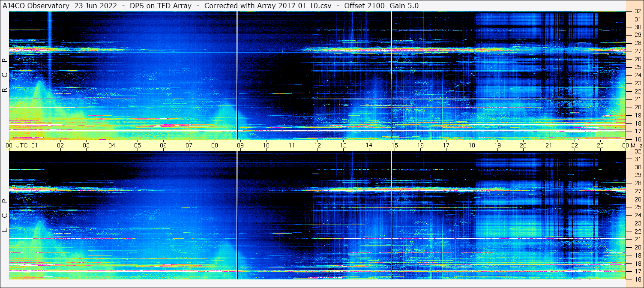Click the "UTC" label on time axis
Viewport: 644px width, 288px height.
pyautogui.click(x=22, y=145)
